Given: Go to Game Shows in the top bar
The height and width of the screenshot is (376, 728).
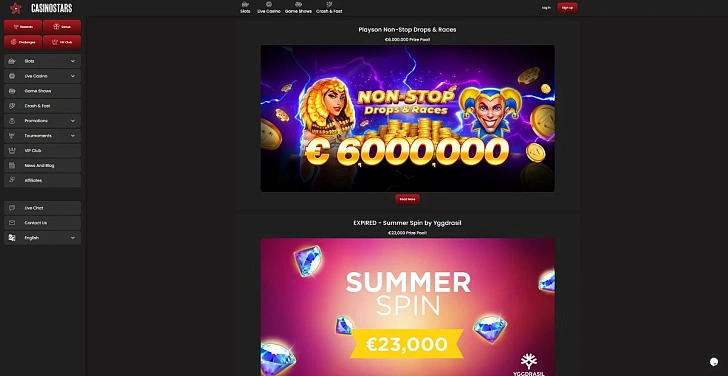Looking at the screenshot, I should coord(298,7).
